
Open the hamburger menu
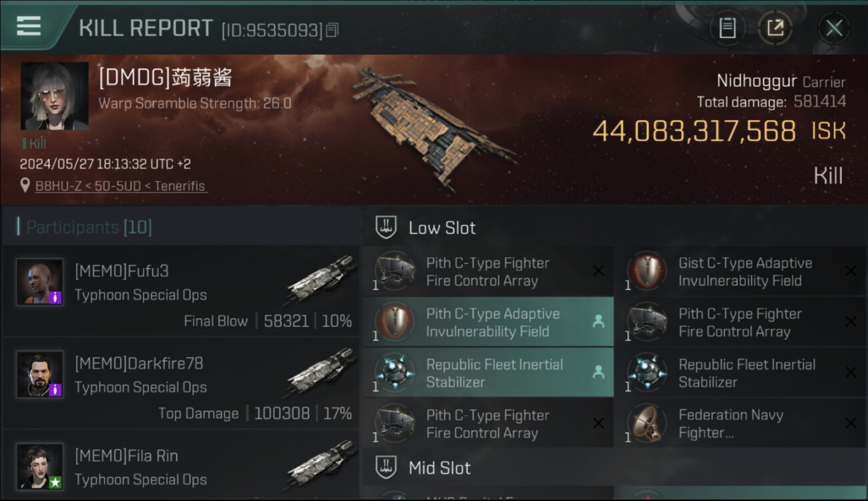pyautogui.click(x=29, y=26)
